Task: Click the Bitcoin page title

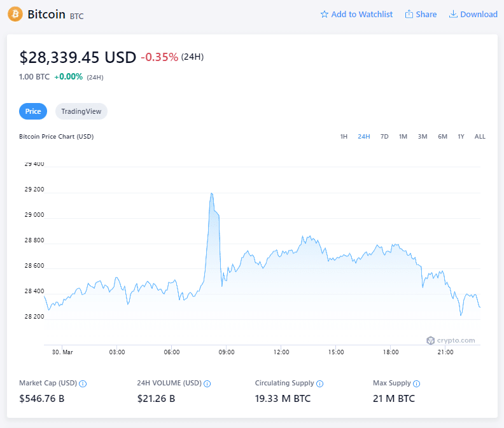Action: point(46,15)
